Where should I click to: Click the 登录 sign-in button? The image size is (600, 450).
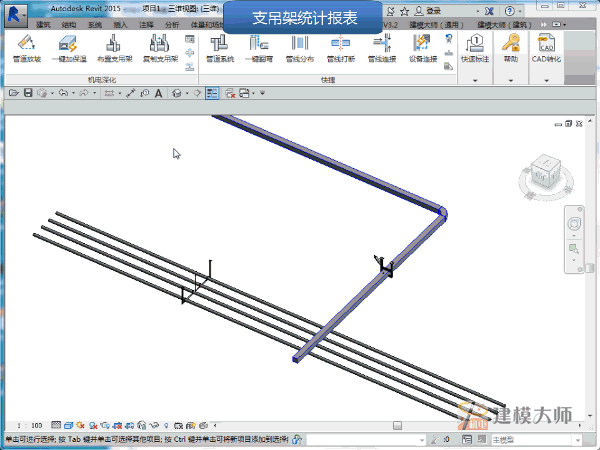(428, 11)
